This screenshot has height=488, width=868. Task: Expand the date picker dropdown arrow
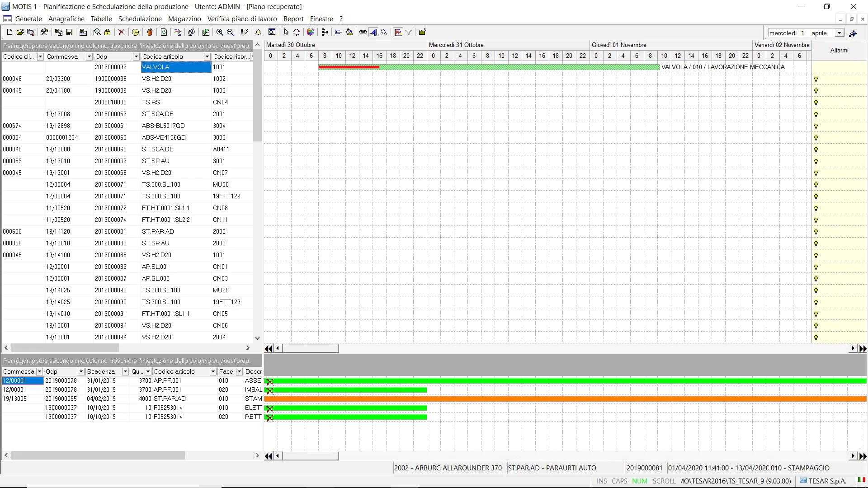[840, 33]
